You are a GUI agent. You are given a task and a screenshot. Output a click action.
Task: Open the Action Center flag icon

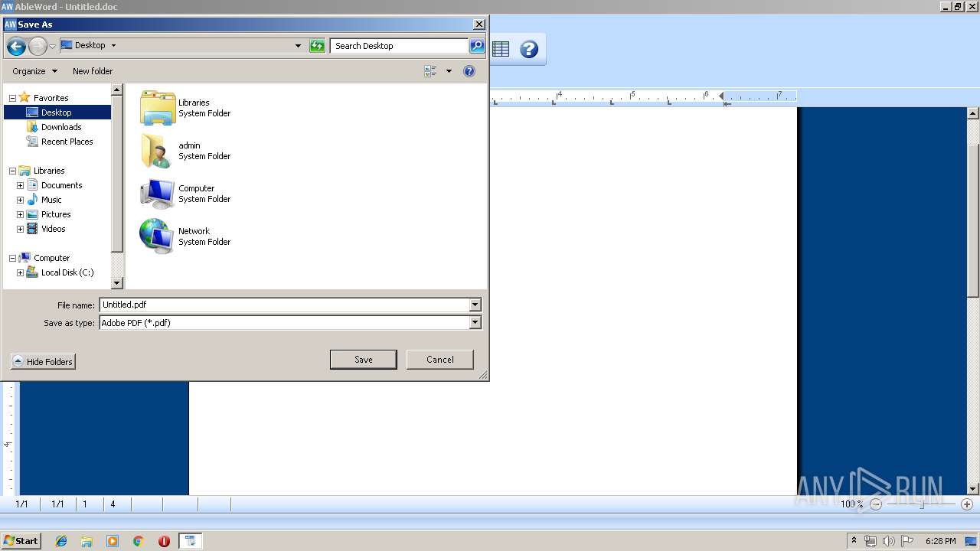[907, 541]
